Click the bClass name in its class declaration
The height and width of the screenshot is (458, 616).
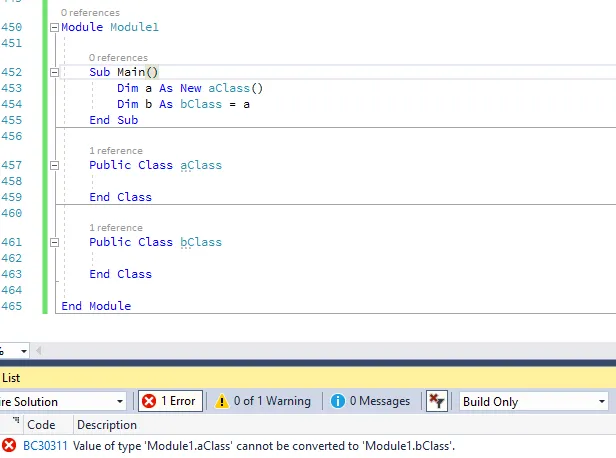click(x=201, y=242)
